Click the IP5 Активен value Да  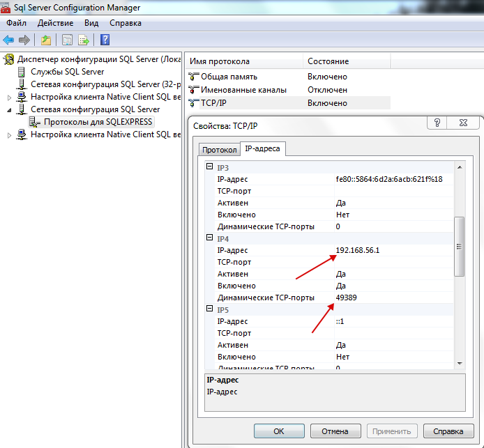pos(341,345)
